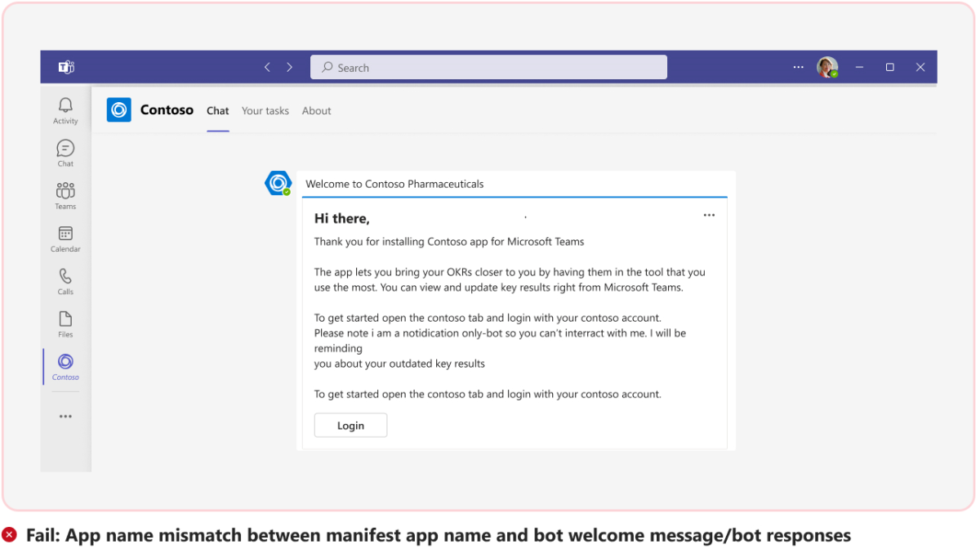Select the Chat icon in the sidebar
Viewport: 980px width, 549px height.
65,151
